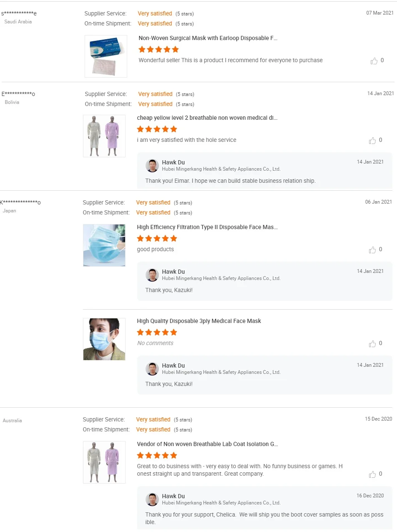
Task: Open Non-Woven Surgical Mask product thumbnail
Action: pos(106,56)
